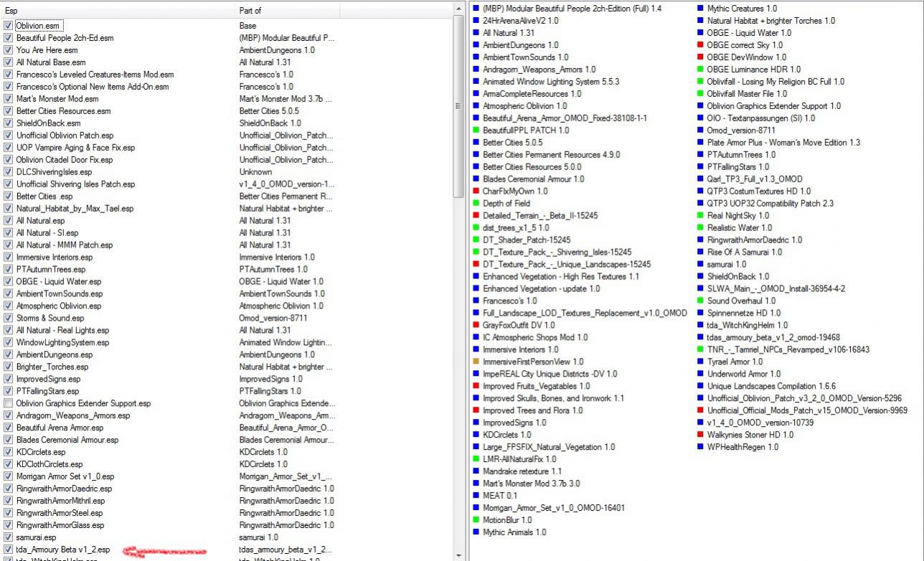924x561 pixels.
Task: Click green square beside Oblivifall - Losing My Religion
Action: (700, 82)
